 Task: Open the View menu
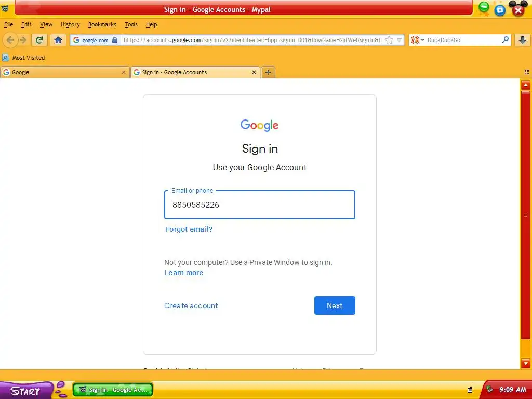(x=46, y=24)
